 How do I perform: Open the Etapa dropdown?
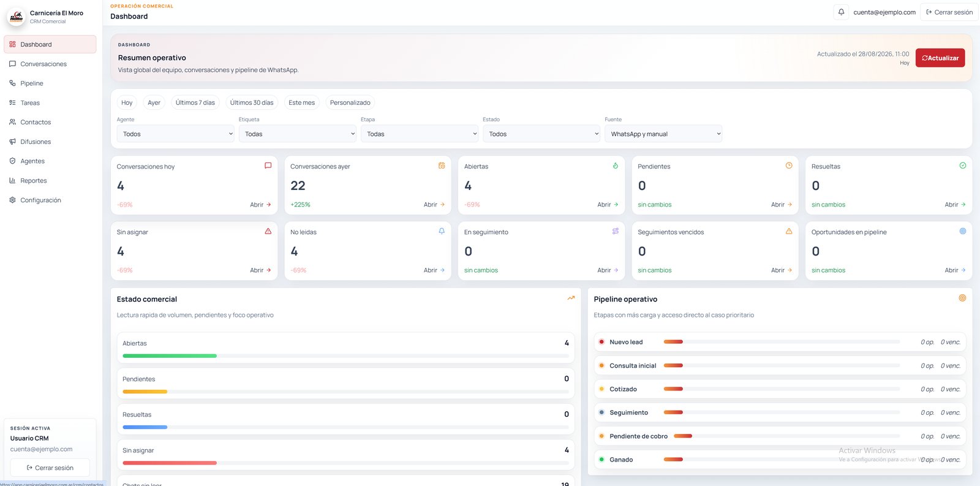[x=420, y=134]
